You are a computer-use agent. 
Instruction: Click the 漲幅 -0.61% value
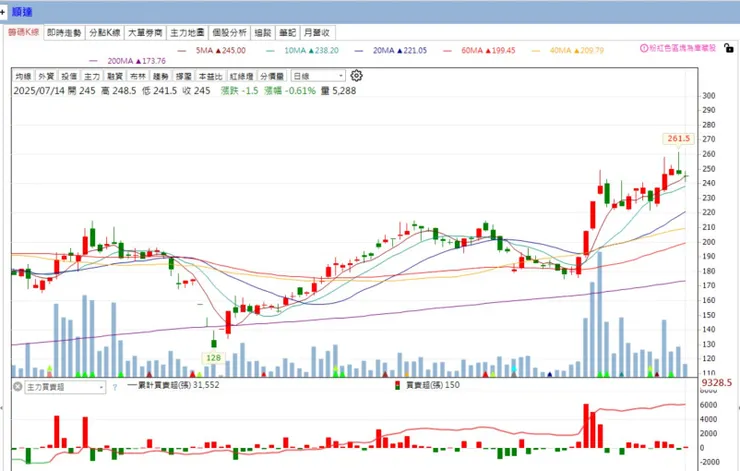coord(290,91)
